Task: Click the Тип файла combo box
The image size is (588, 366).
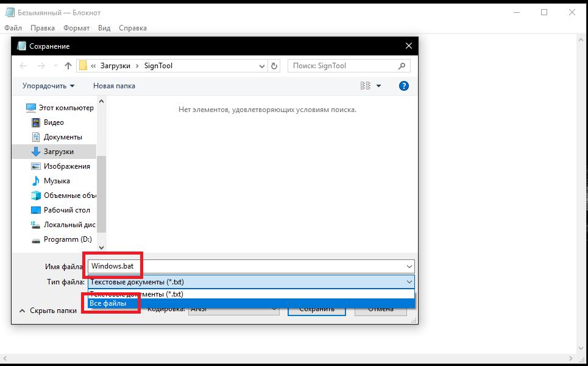Action: [251, 282]
